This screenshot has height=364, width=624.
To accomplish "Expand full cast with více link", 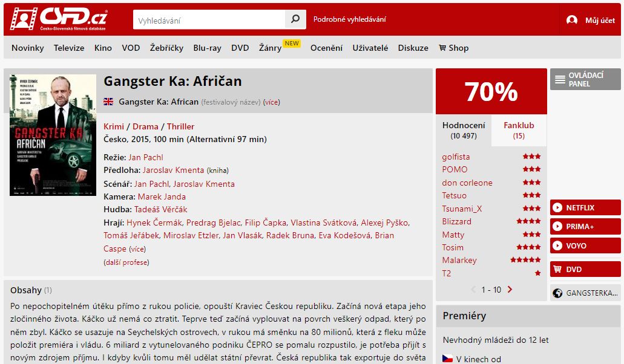I will 137,249.
